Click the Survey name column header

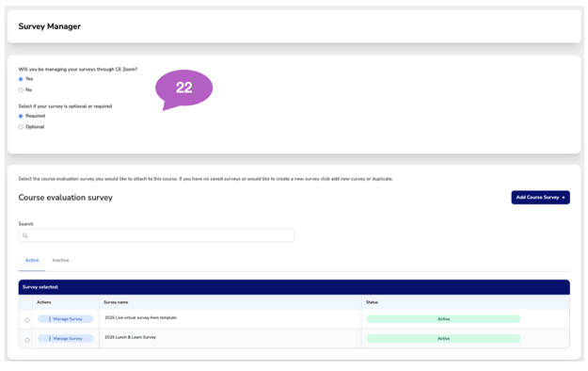click(x=116, y=302)
